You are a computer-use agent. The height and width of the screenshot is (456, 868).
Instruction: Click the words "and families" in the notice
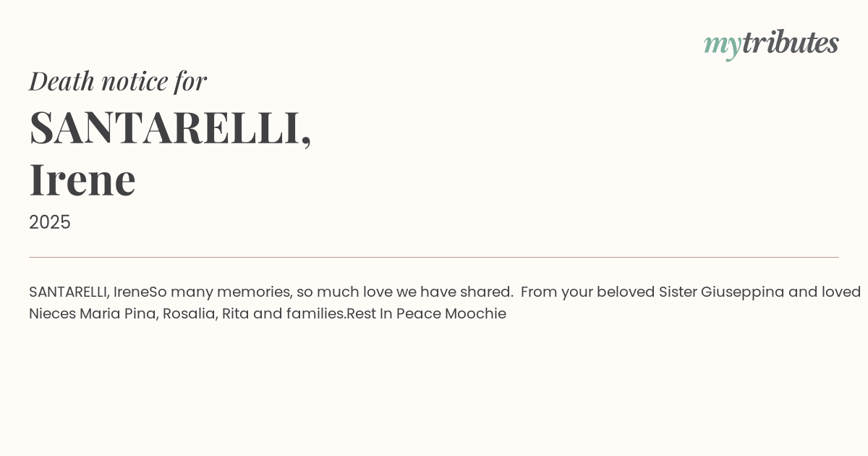299,314
